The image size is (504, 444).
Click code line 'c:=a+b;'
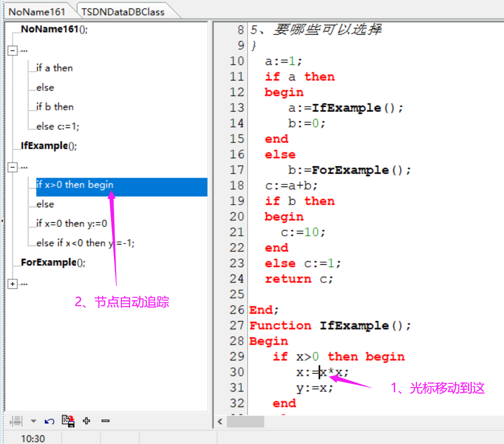tap(291, 185)
